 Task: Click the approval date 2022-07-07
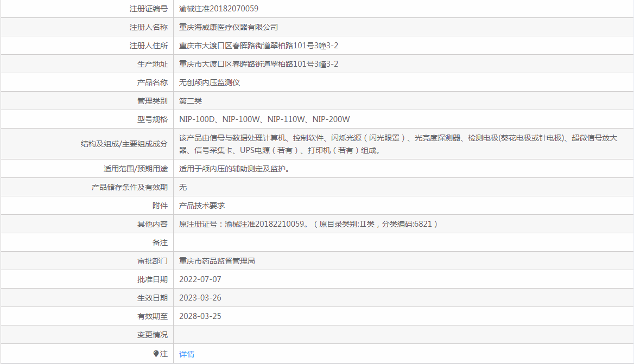(x=200, y=279)
